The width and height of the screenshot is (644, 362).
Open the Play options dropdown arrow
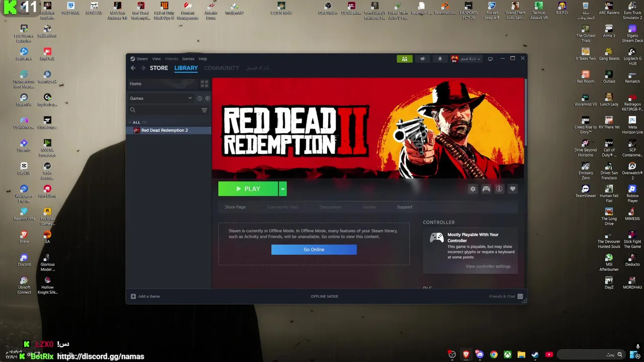283,189
